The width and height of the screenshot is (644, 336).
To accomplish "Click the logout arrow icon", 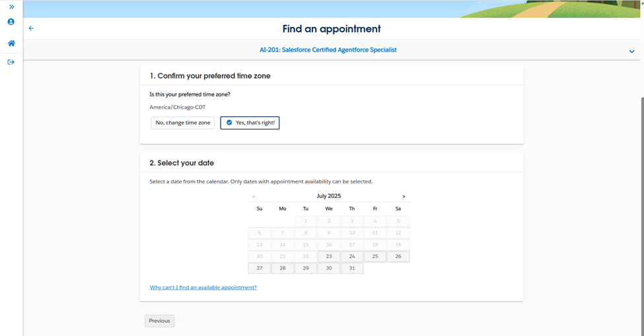I will click(11, 62).
